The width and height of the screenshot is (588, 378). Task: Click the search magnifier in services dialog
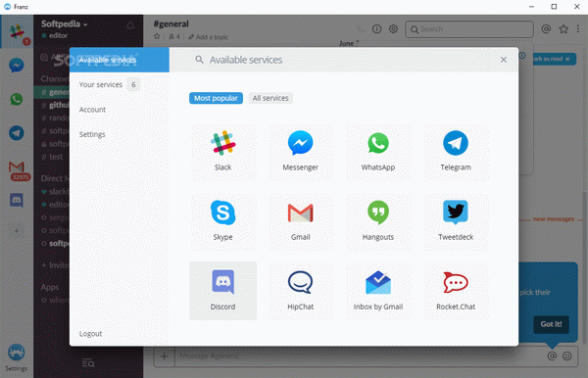[199, 60]
